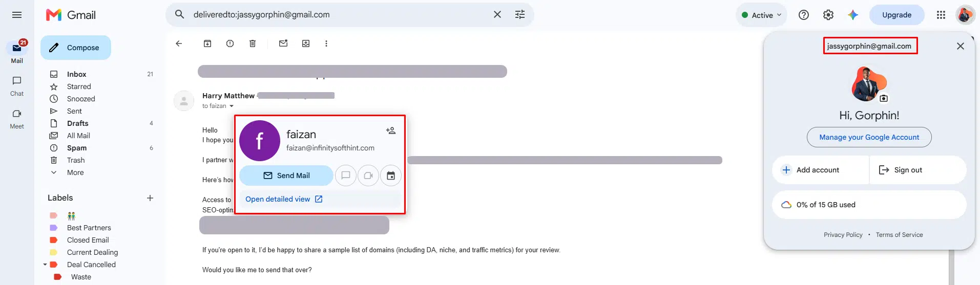This screenshot has height=285, width=980.
Task: Go back to search results arrow
Action: (x=179, y=43)
